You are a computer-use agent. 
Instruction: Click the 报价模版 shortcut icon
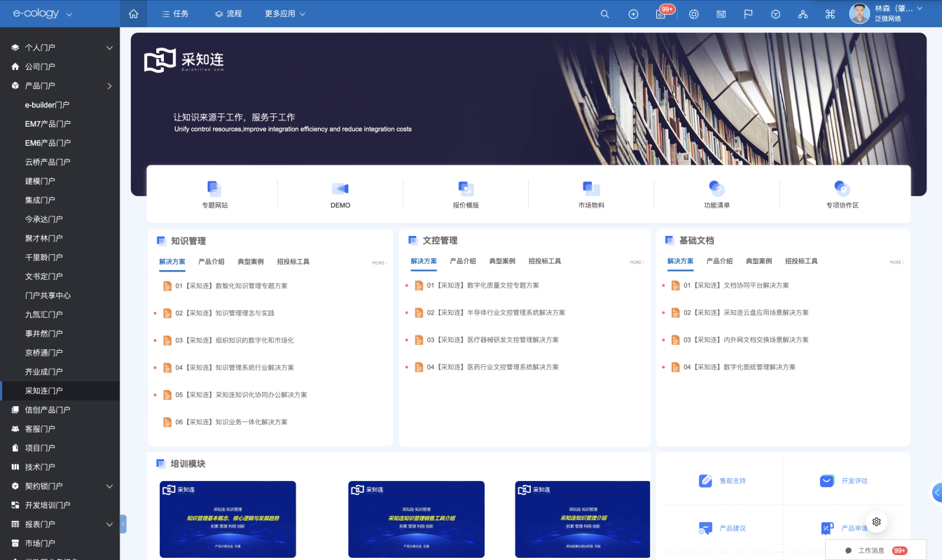466,188
